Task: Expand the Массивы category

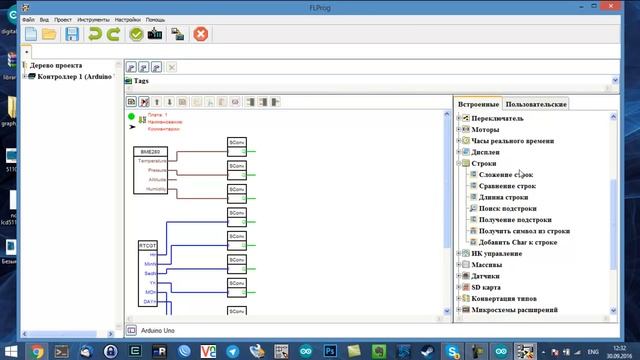Action: [458, 264]
